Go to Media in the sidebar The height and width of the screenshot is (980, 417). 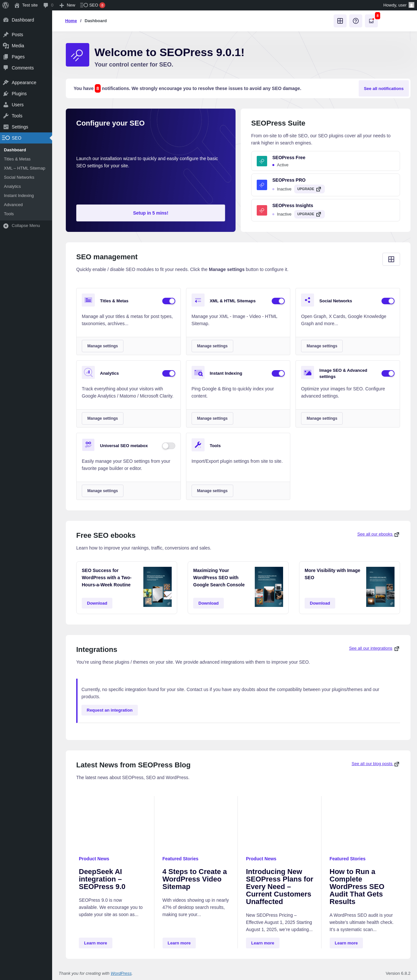click(x=26, y=46)
